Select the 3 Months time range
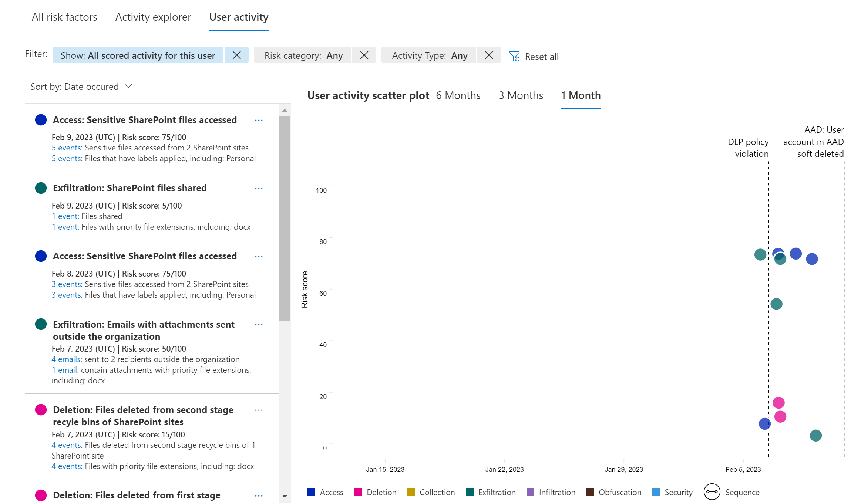Image resolution: width=851 pixels, height=504 pixels. pos(521,95)
